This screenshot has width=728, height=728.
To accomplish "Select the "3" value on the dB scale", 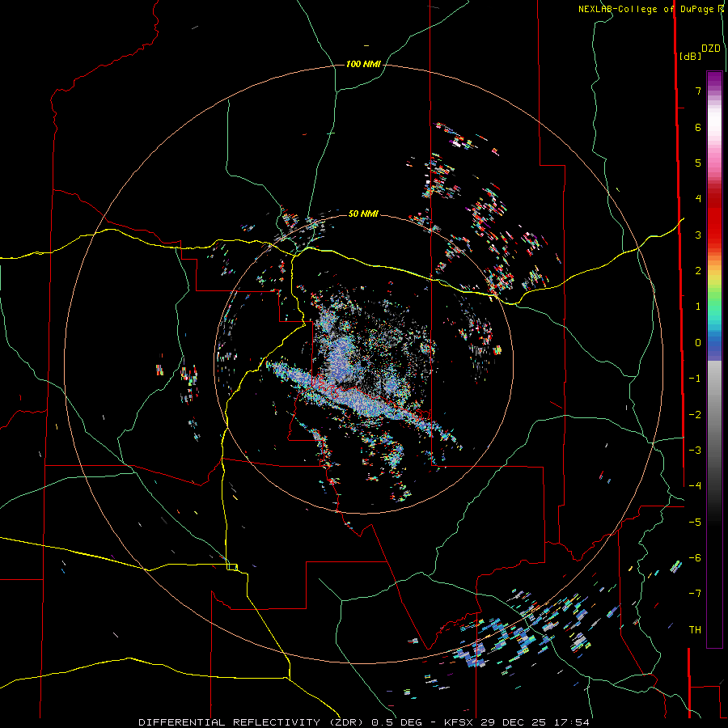I will (698, 235).
